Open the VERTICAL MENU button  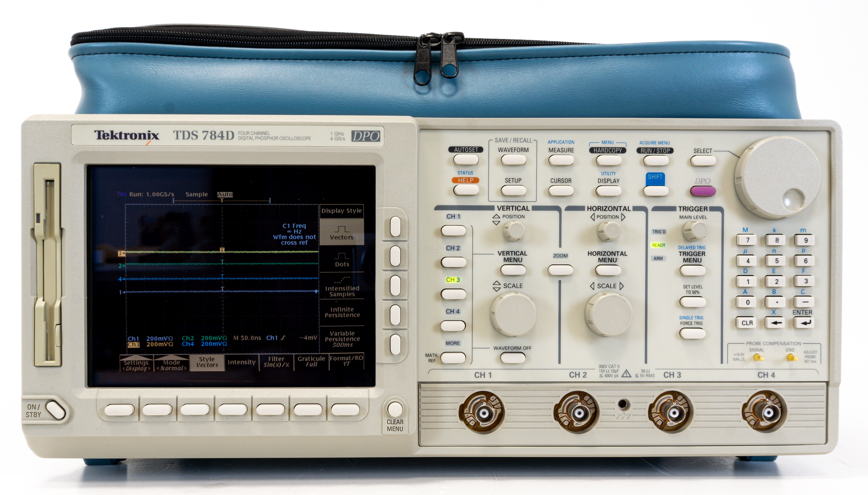513,270
